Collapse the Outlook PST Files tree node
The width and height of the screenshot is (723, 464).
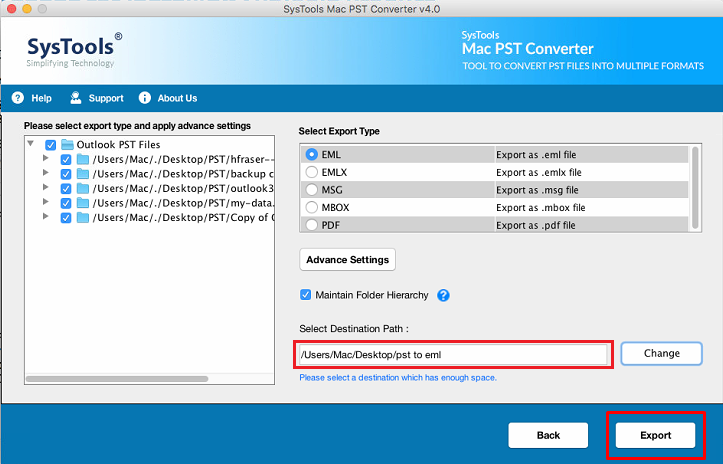coord(31,143)
